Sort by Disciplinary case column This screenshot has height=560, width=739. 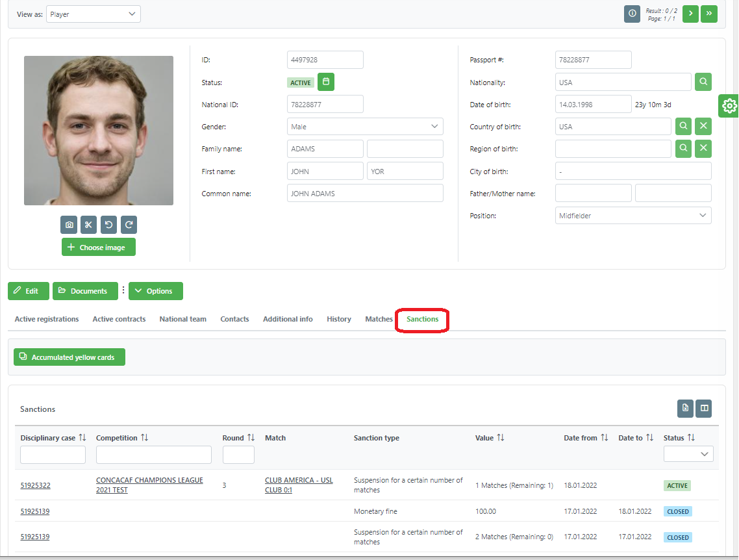[82, 438]
